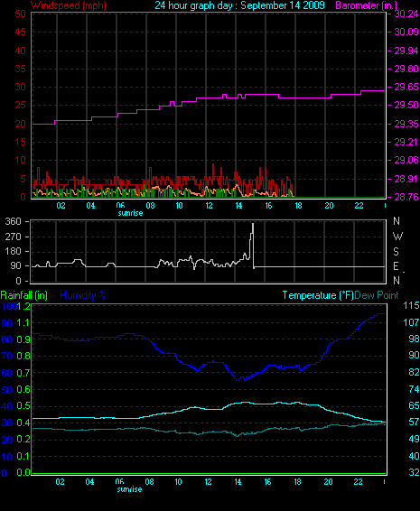420x511 pixels.
Task: Click the 18 hour tick on the humidity graph
Action: click(297, 482)
